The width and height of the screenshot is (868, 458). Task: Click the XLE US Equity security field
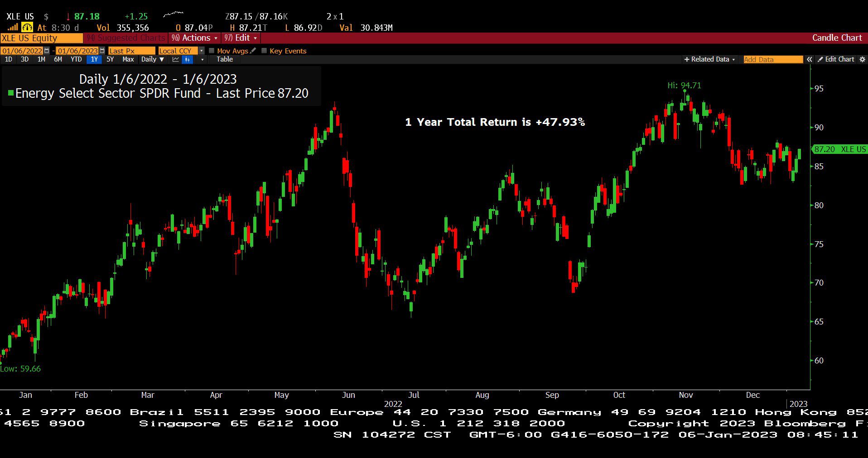pos(41,38)
